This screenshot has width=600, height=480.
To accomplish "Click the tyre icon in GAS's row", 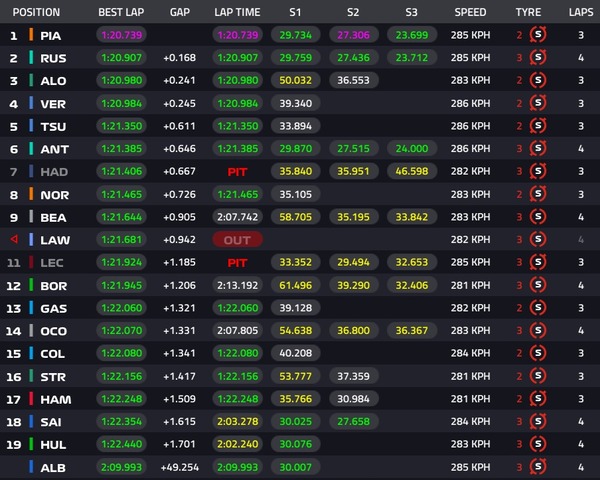I will point(538,308).
